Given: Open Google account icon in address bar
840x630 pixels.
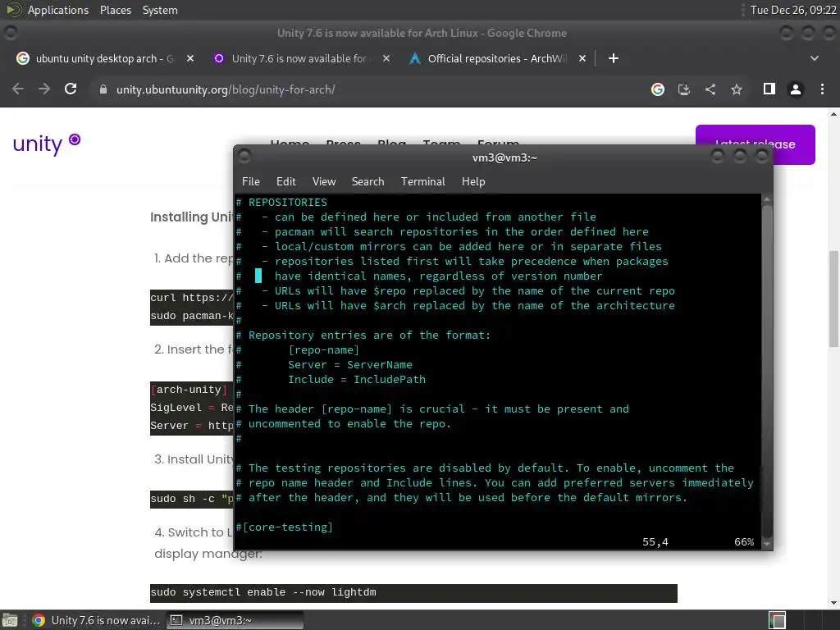Looking at the screenshot, I should 658,89.
